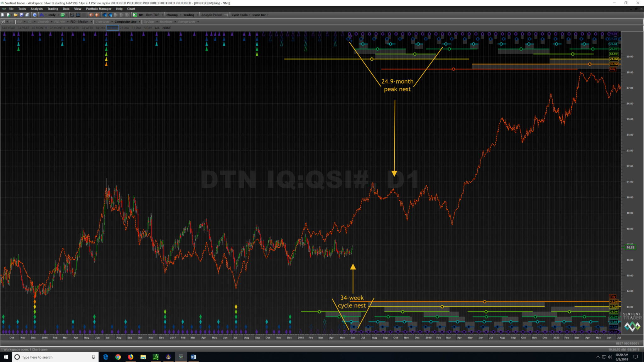
Task: Open Word from the taskbar
Action: pos(193,357)
